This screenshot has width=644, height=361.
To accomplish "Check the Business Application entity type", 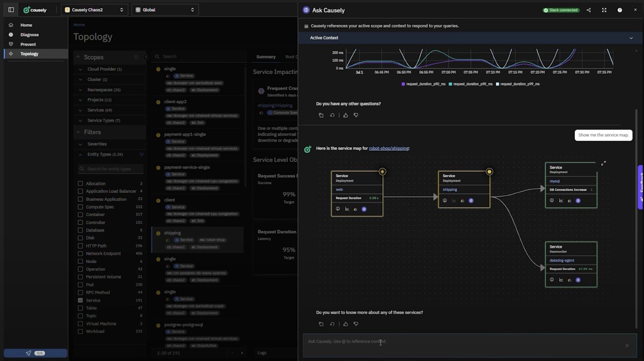I will tap(80, 199).
